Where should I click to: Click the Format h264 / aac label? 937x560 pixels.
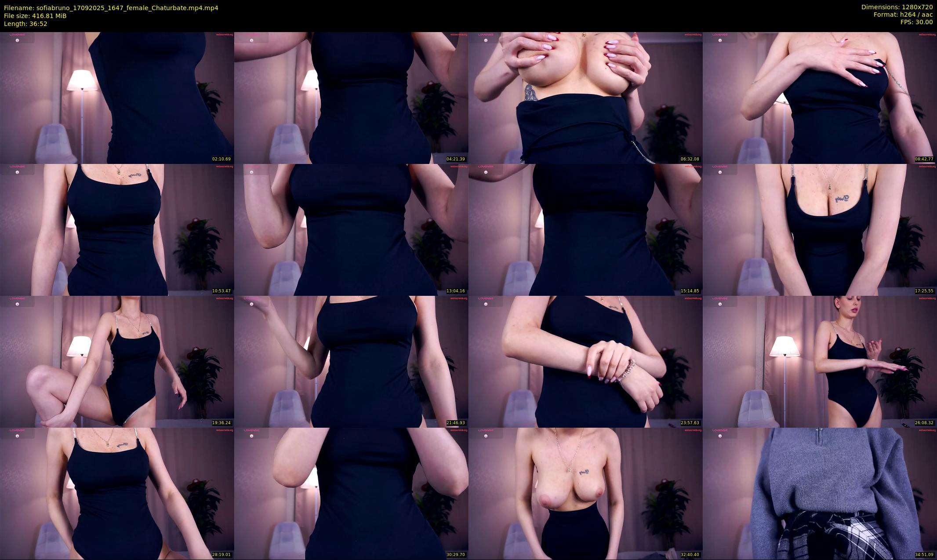[903, 15]
